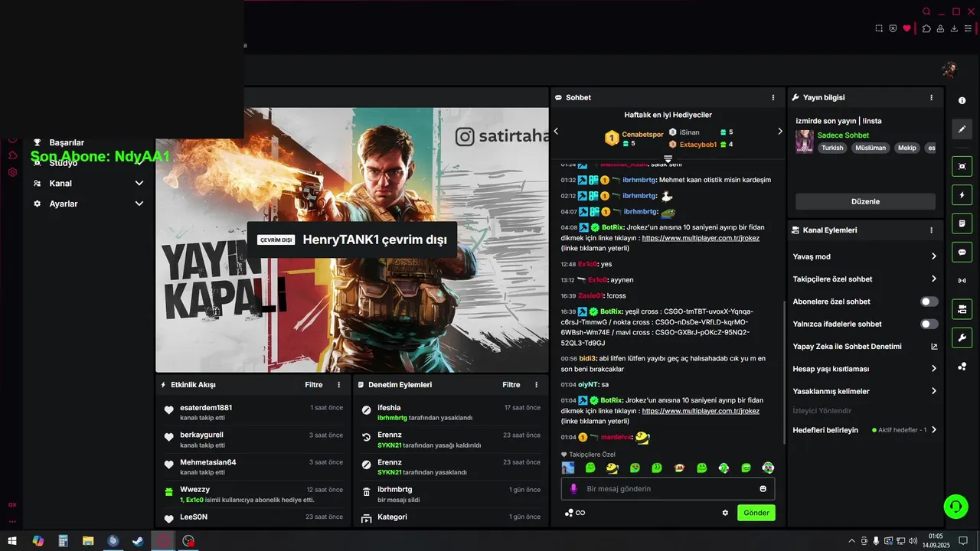Collapse the top gifters banner handle
The image size is (980, 551).
pos(668,159)
